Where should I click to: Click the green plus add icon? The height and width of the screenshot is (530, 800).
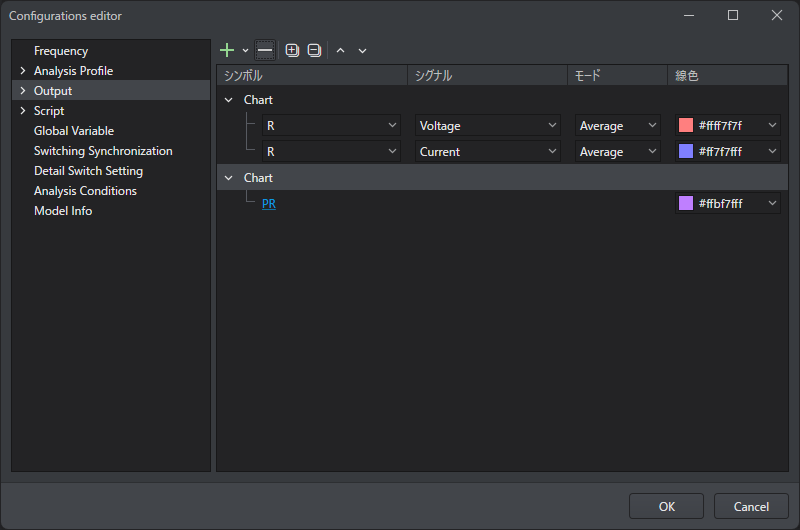(x=227, y=51)
